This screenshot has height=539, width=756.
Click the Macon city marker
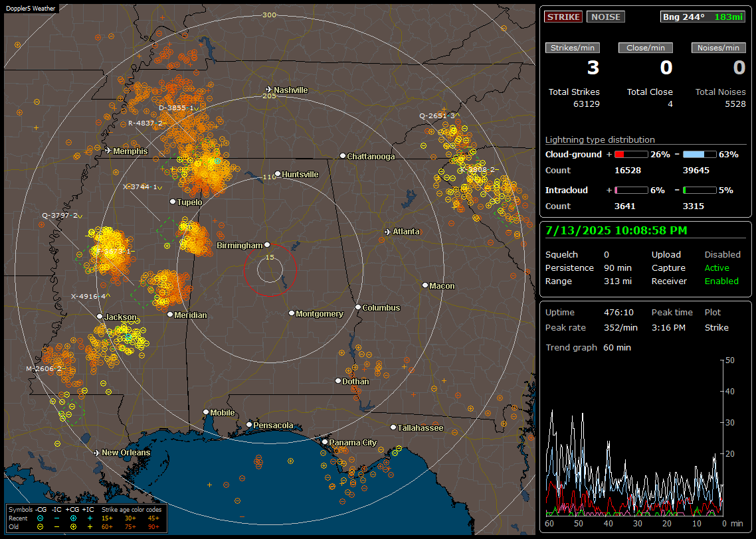click(425, 285)
